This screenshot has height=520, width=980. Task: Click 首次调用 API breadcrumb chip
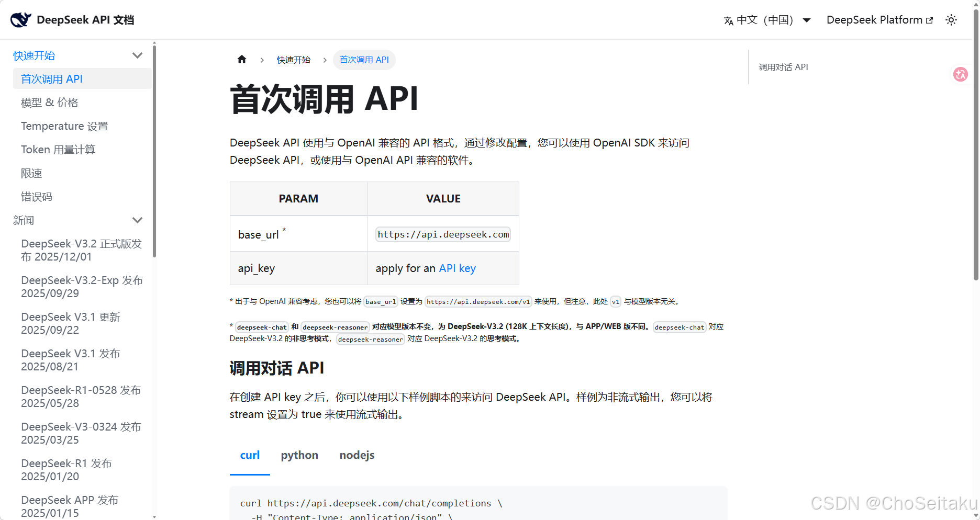(364, 60)
